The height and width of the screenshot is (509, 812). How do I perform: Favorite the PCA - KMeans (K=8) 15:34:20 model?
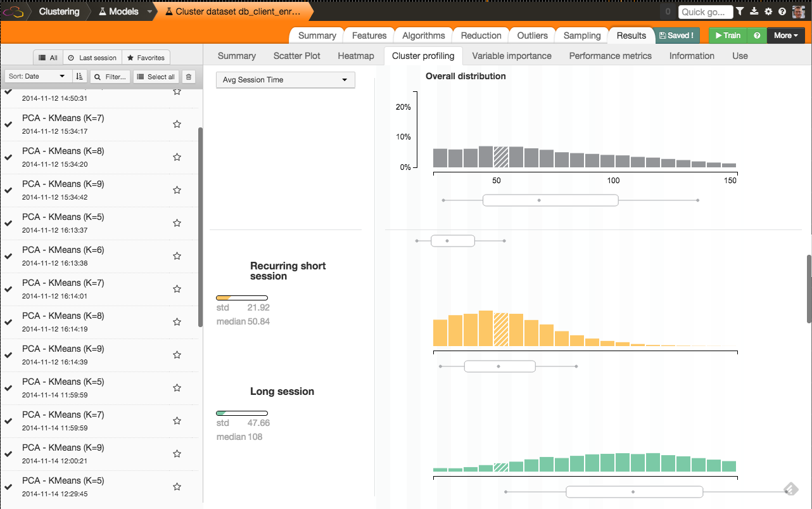[177, 157]
